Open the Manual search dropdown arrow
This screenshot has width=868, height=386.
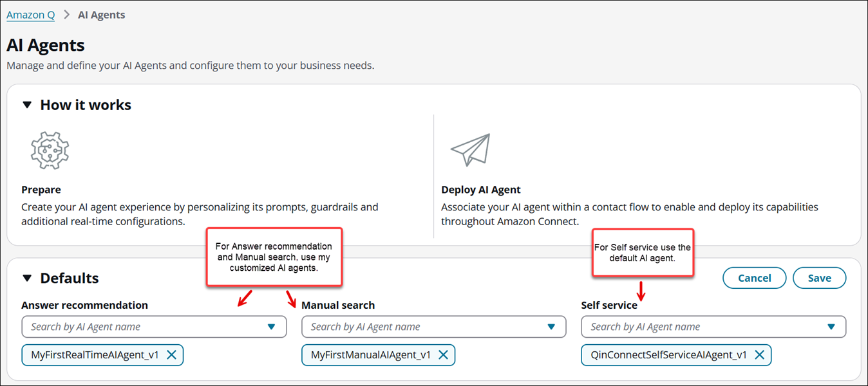(551, 327)
